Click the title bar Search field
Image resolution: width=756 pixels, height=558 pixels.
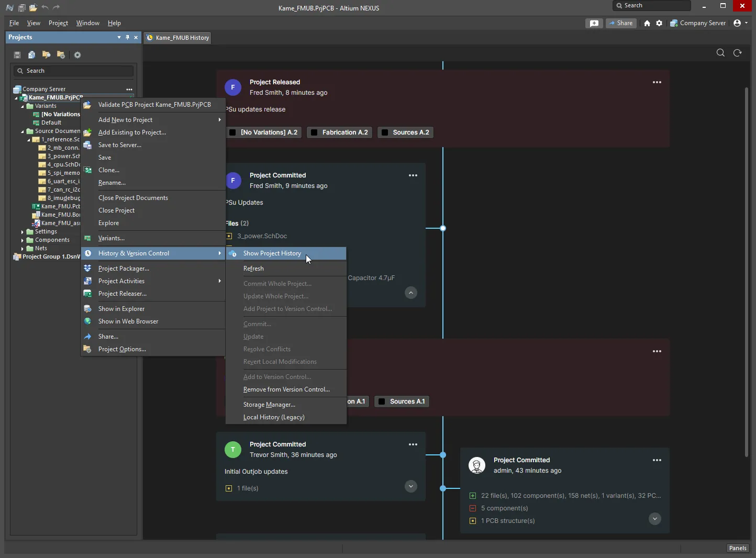point(651,5)
